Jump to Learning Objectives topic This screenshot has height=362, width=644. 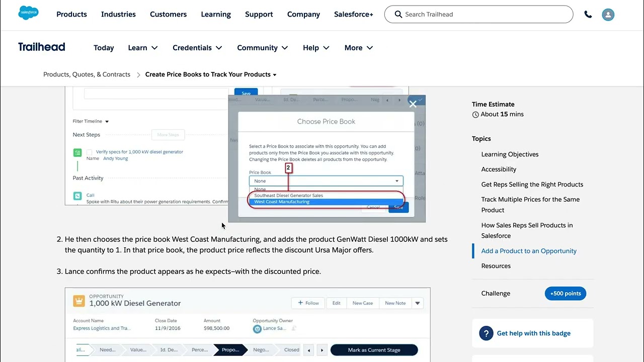pyautogui.click(x=510, y=154)
